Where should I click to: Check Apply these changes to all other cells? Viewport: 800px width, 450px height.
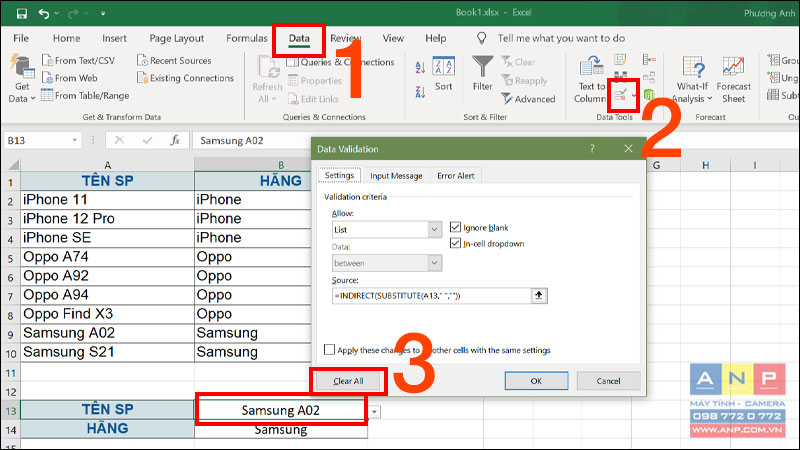(x=330, y=349)
